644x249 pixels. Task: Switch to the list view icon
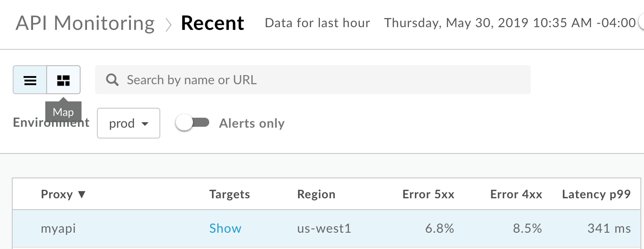point(30,80)
